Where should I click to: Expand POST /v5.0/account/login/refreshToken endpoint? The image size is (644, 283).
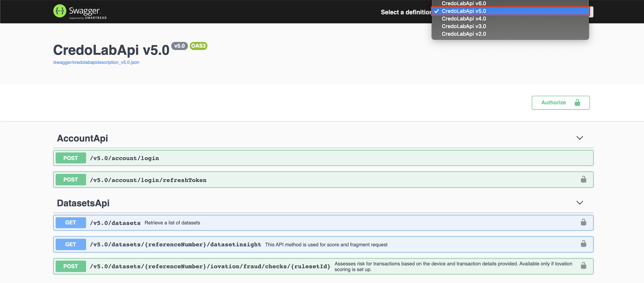tap(323, 180)
